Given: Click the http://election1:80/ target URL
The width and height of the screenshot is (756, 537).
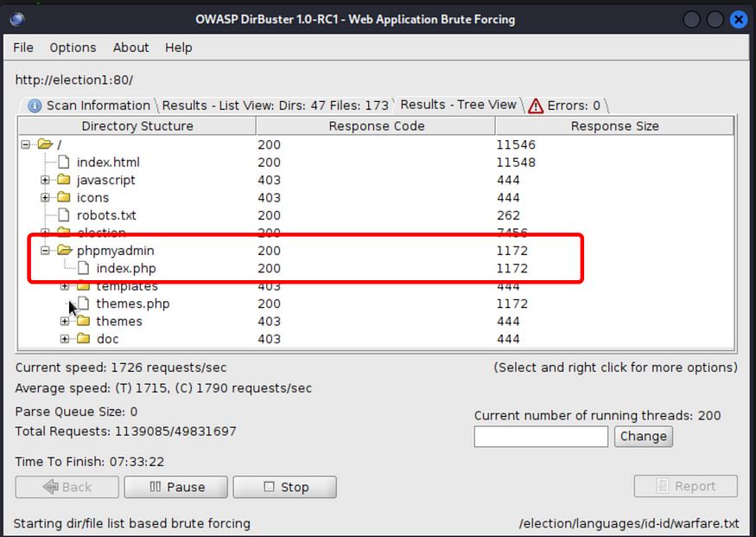Looking at the screenshot, I should tap(74, 80).
